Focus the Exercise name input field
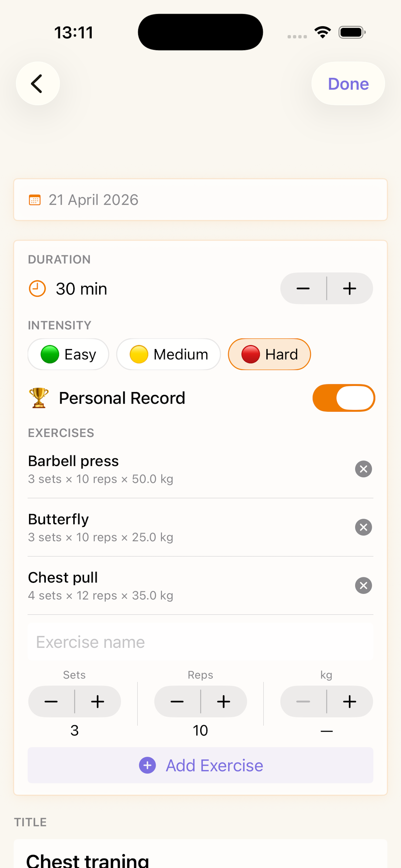This screenshot has height=868, width=401. click(200, 642)
